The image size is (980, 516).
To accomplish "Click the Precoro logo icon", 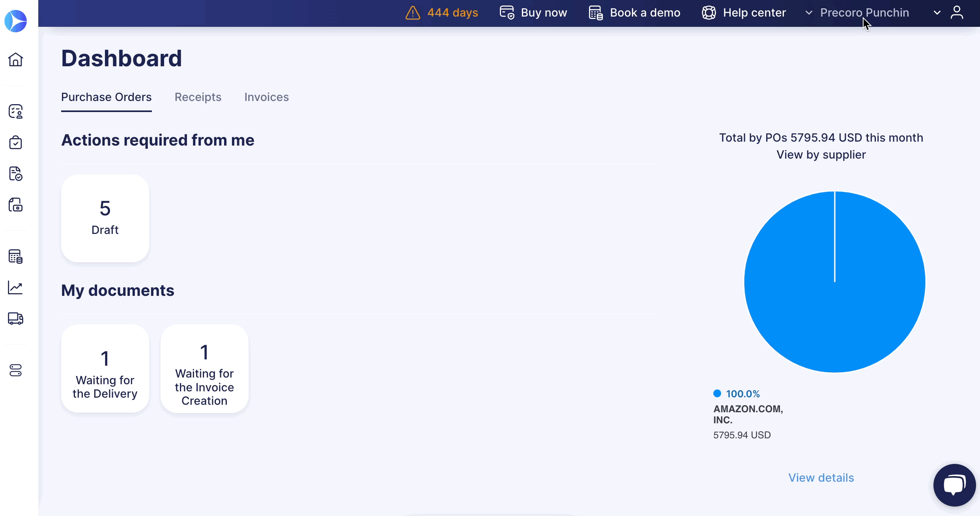I will 16,21.
